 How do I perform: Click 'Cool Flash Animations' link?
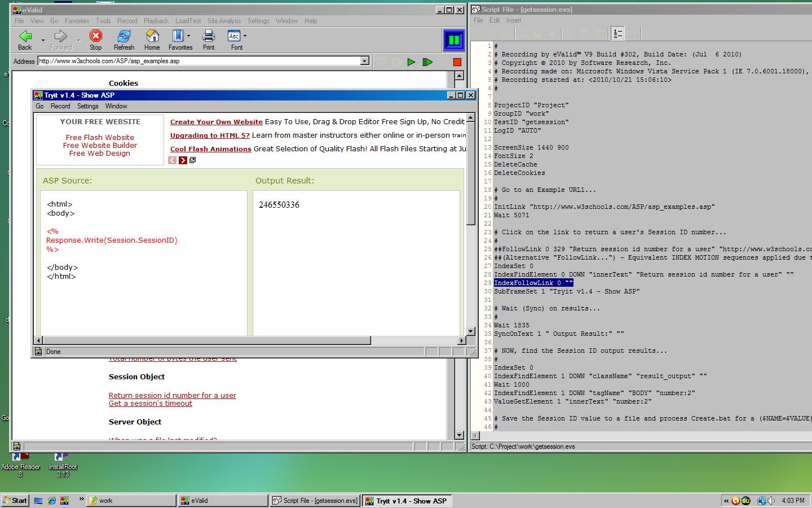click(211, 149)
